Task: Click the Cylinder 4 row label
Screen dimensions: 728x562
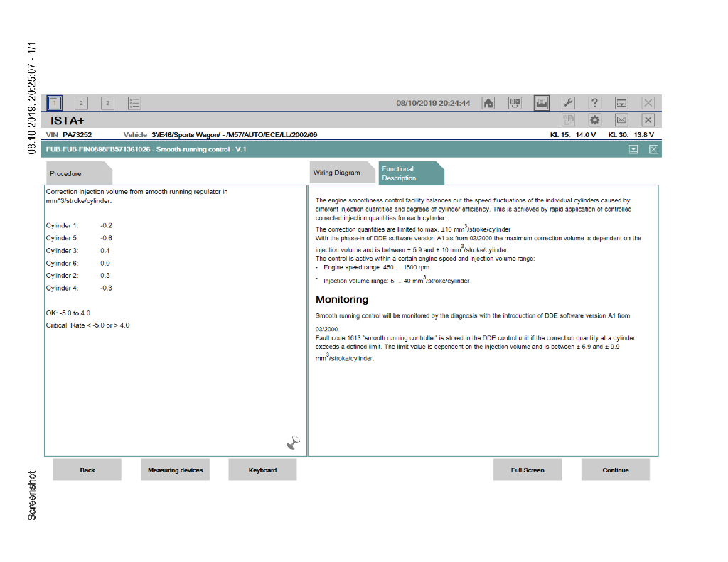Action: click(62, 288)
